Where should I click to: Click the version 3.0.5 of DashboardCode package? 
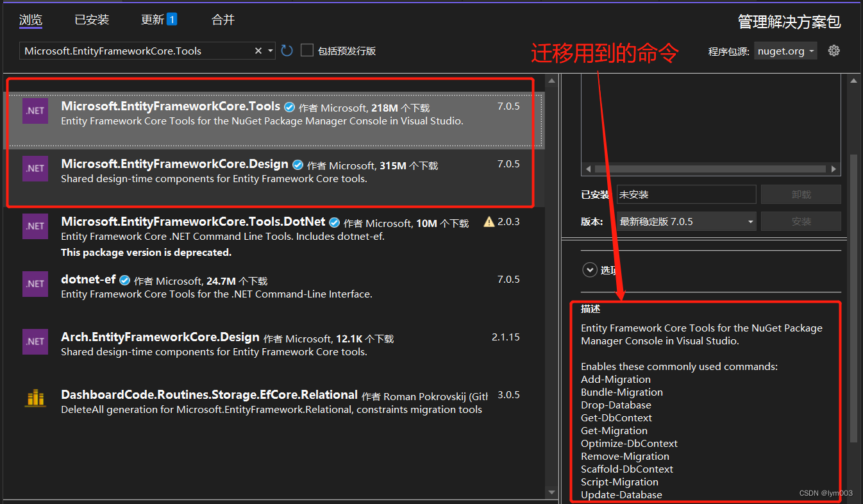tap(508, 395)
